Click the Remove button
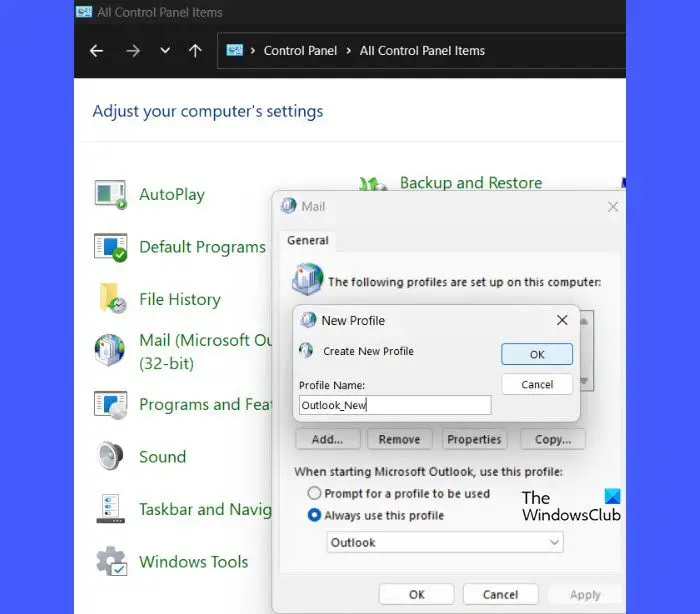The height and width of the screenshot is (614, 700). (399, 439)
